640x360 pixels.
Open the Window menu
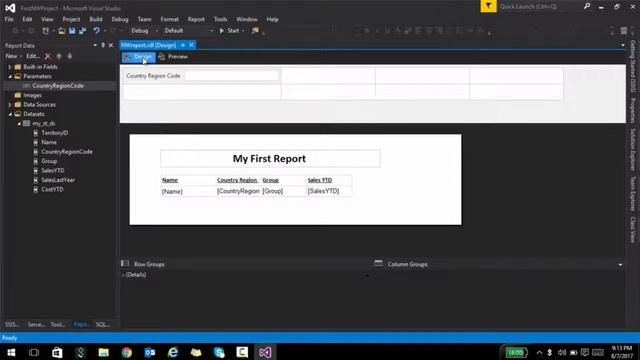tap(247, 19)
